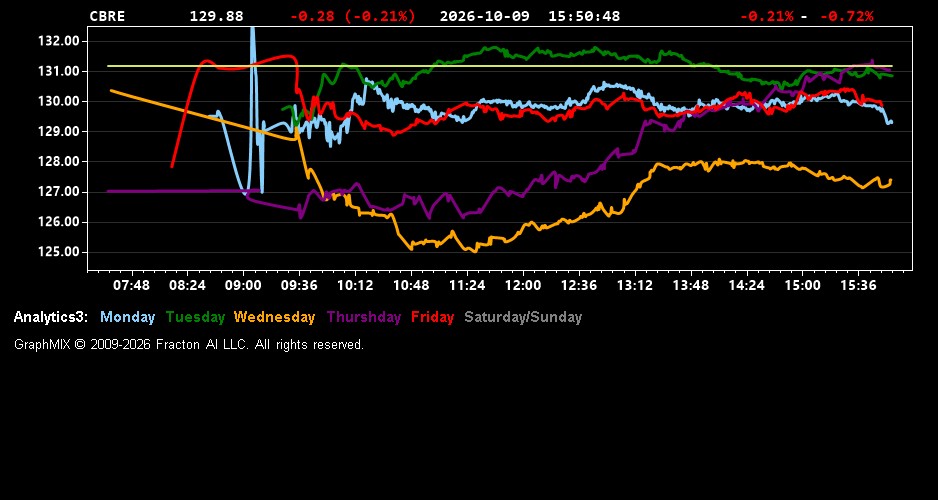
Task: Click the 14:24 time axis label
Action: (x=747, y=285)
